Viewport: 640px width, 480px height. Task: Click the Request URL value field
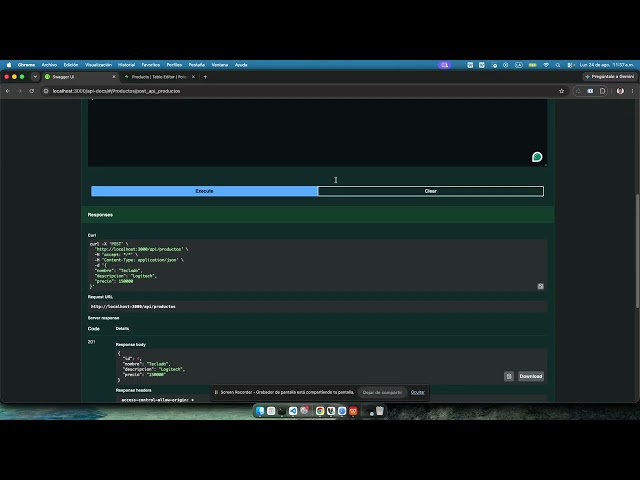318,307
